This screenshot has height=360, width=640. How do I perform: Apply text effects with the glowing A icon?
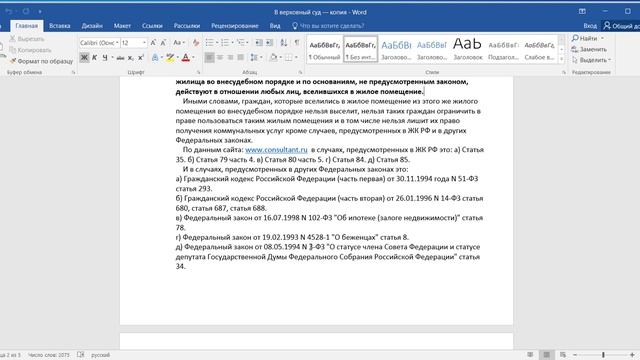coord(155,58)
